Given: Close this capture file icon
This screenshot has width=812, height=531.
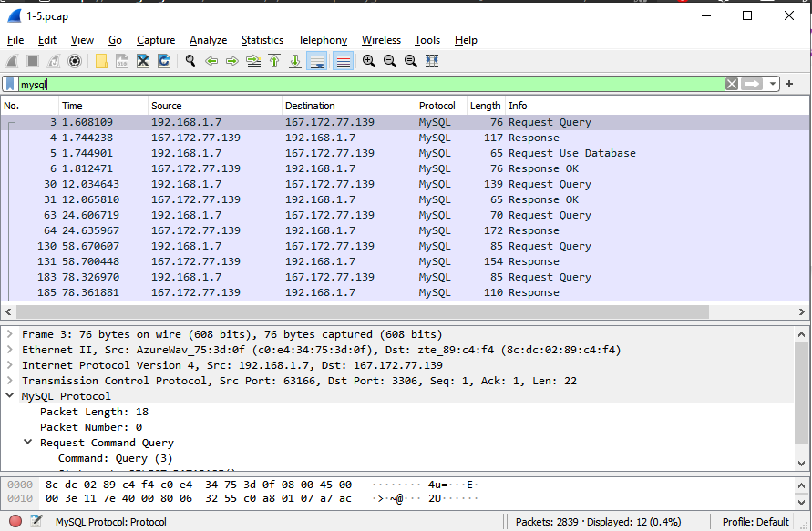Looking at the screenshot, I should (143, 61).
